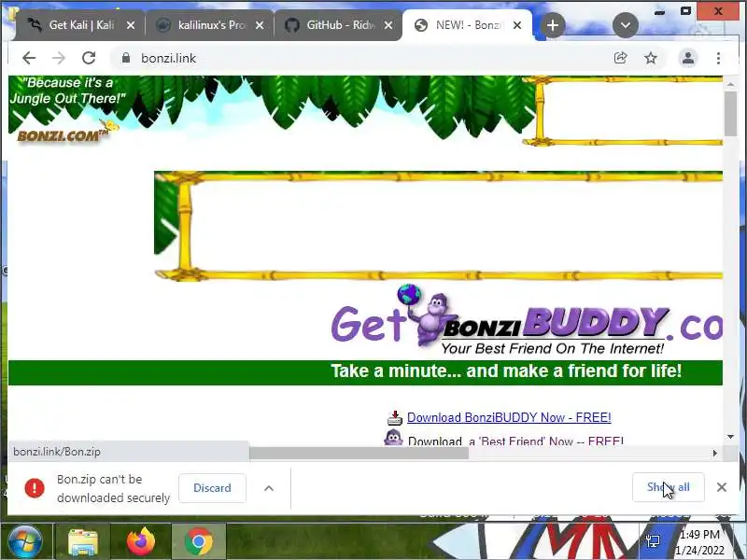
Task: Close the GitHub tab
Action: tap(388, 25)
